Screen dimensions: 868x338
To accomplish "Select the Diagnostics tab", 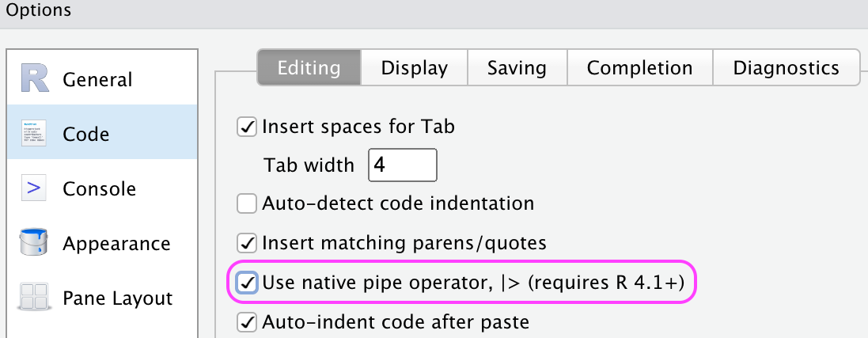I will pyautogui.click(x=786, y=68).
